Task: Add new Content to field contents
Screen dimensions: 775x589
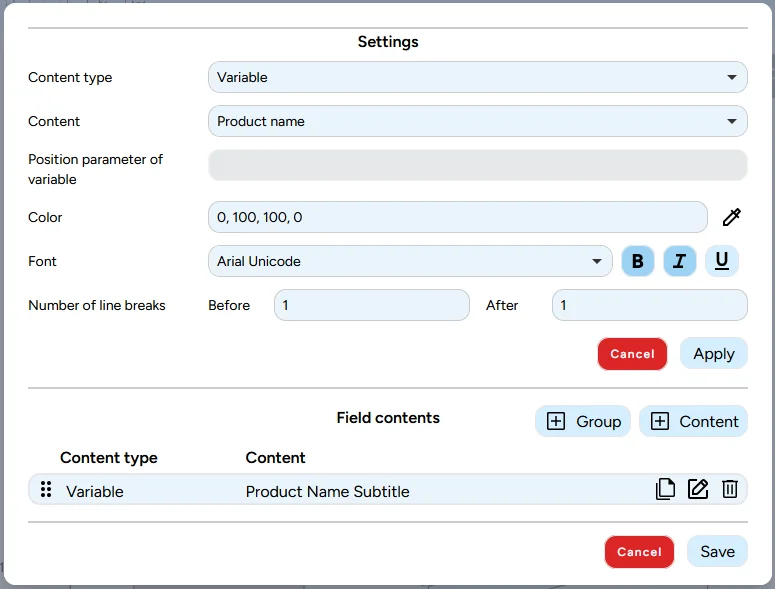Action: coord(693,421)
